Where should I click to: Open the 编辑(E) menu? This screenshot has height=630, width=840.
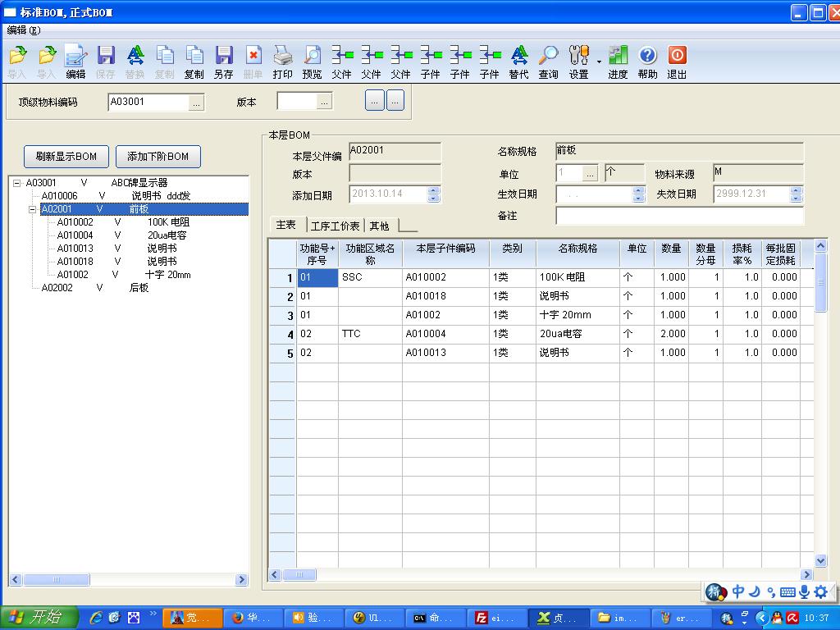[23, 30]
